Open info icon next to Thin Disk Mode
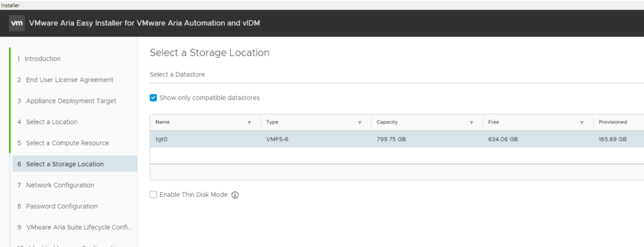Screen dimensions: 644x247 (x=235, y=195)
